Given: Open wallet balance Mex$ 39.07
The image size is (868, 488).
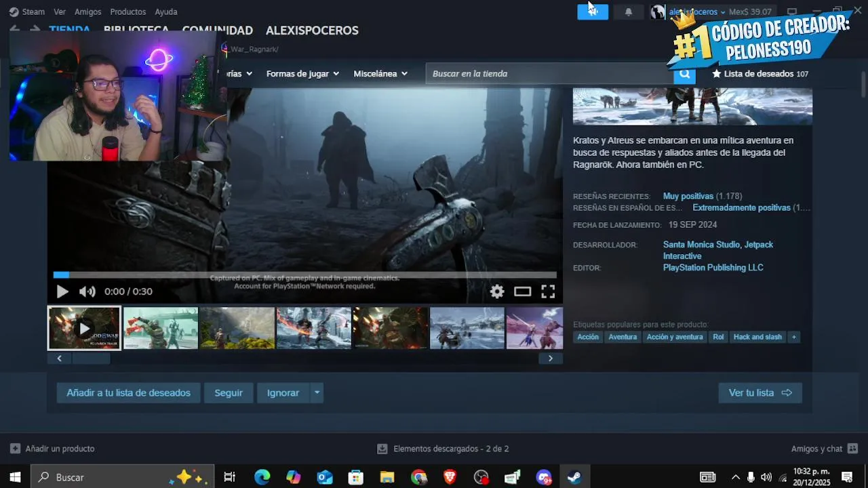Looking at the screenshot, I should click(750, 12).
